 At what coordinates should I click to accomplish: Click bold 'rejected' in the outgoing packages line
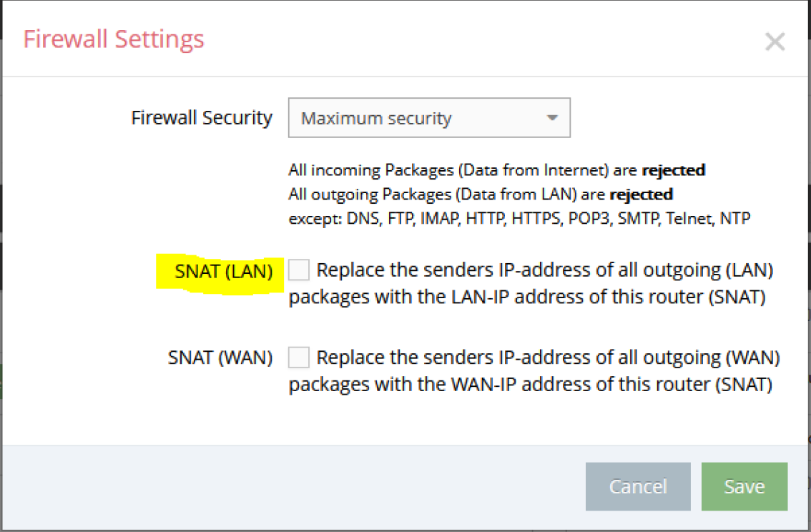pos(642,194)
